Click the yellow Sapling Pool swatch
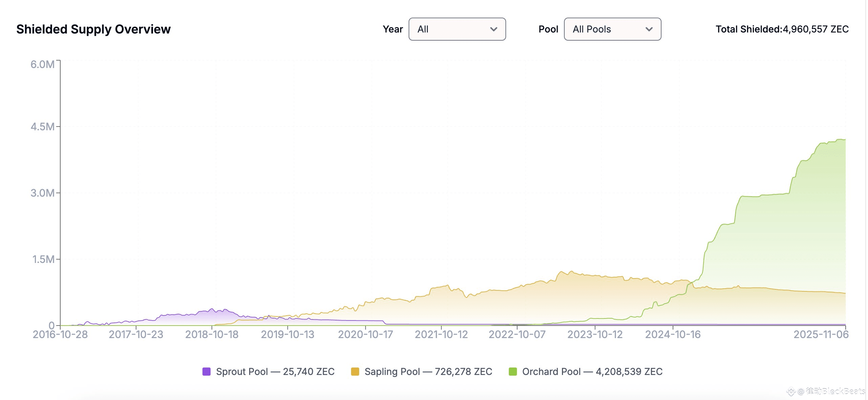Image resolution: width=868 pixels, height=400 pixels. pyautogui.click(x=355, y=372)
